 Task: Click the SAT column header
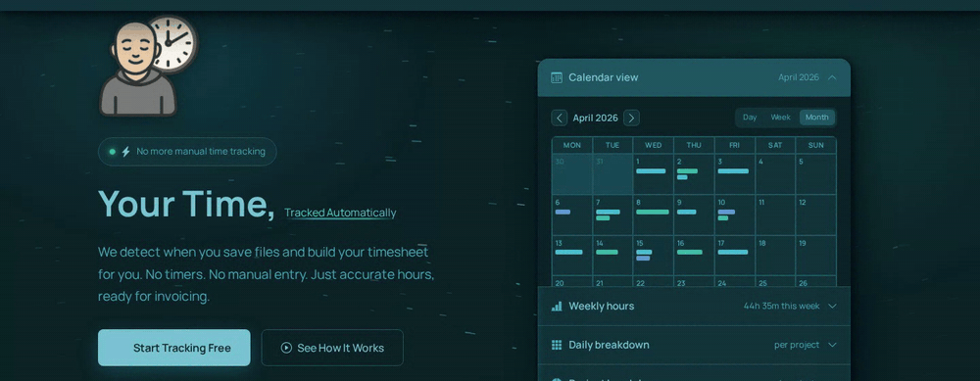pos(775,145)
